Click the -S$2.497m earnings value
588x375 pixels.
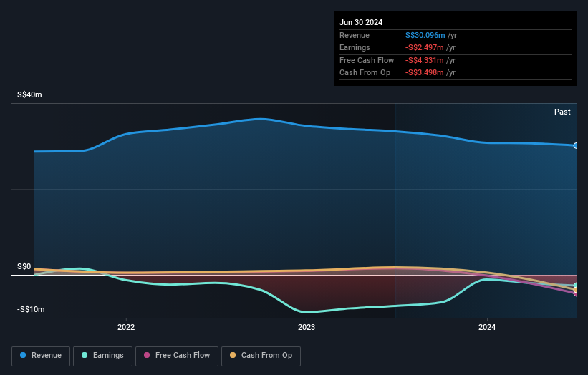(425, 47)
